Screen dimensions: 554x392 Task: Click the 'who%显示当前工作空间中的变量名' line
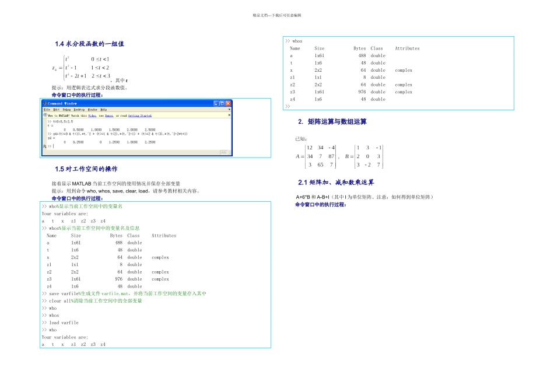point(82,206)
